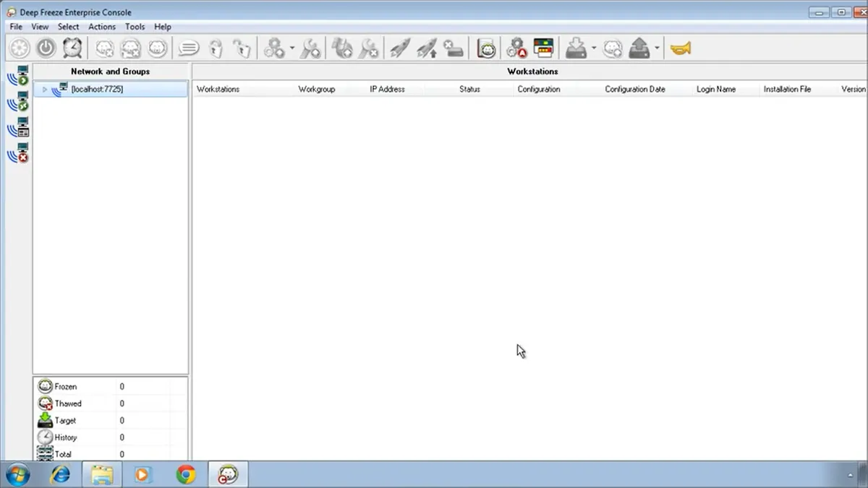Click the first rocket icon in toolbar
Viewport: 868px width, 488px height.
point(400,48)
